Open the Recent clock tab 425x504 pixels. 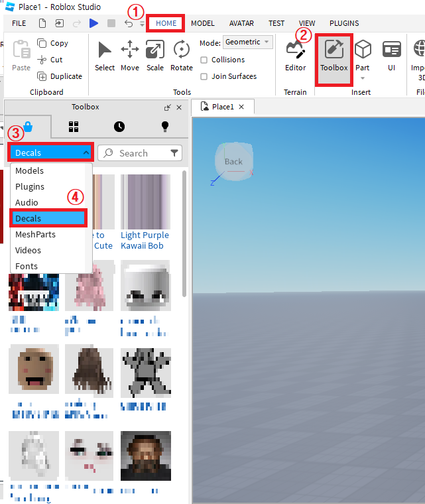(119, 127)
